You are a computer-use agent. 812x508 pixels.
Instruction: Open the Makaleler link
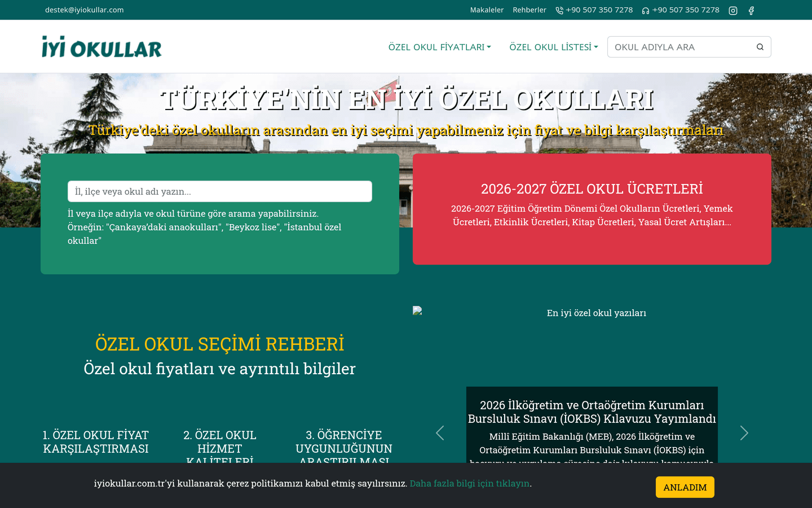[x=487, y=10]
